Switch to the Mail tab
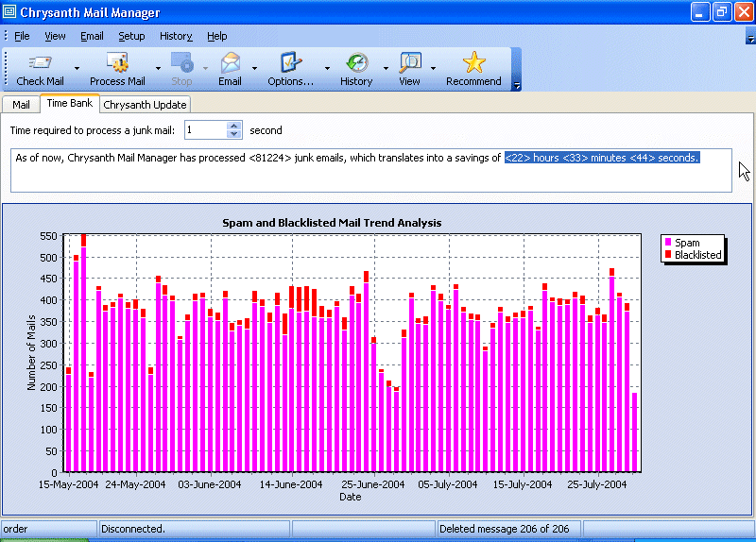Image resolution: width=756 pixels, height=542 pixels. [21, 105]
